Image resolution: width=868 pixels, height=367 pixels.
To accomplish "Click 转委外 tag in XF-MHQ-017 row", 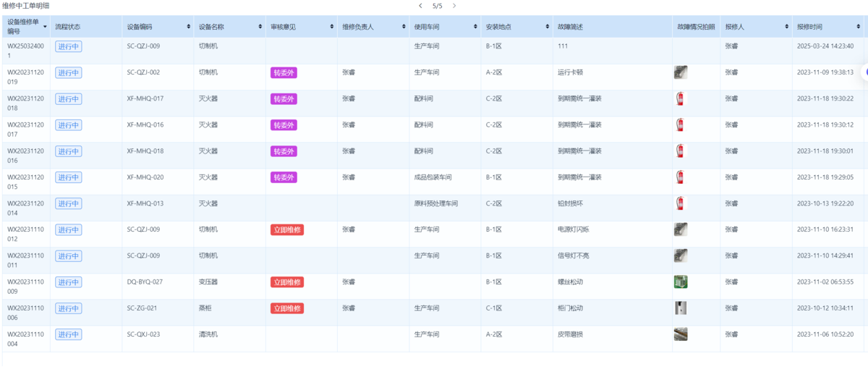I will pos(284,98).
